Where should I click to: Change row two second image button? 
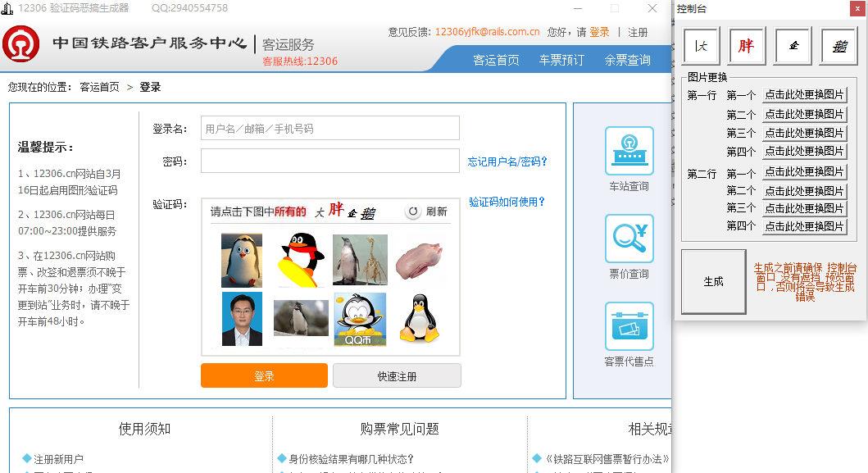[804, 190]
